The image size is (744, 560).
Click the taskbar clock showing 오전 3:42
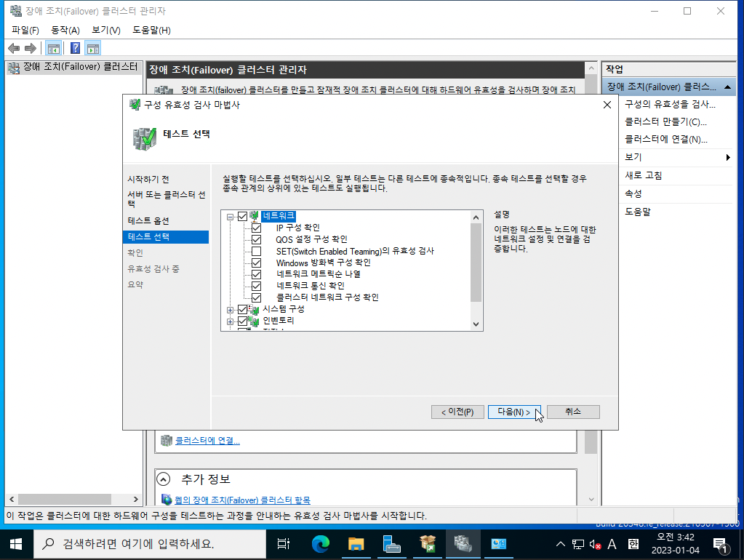click(675, 544)
